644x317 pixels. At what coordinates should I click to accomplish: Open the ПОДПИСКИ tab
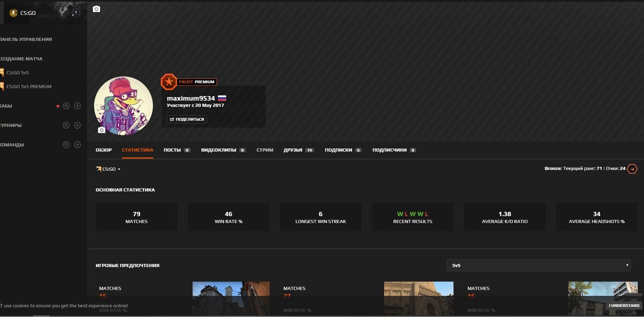point(343,150)
